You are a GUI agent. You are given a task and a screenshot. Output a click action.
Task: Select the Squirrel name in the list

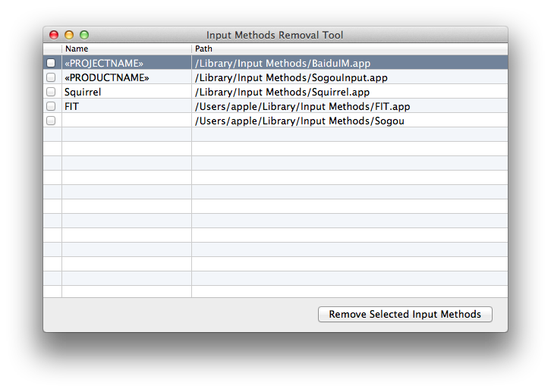(x=83, y=92)
